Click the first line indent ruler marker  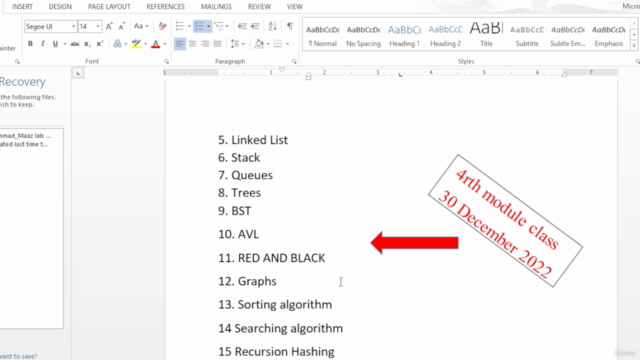point(282,70)
